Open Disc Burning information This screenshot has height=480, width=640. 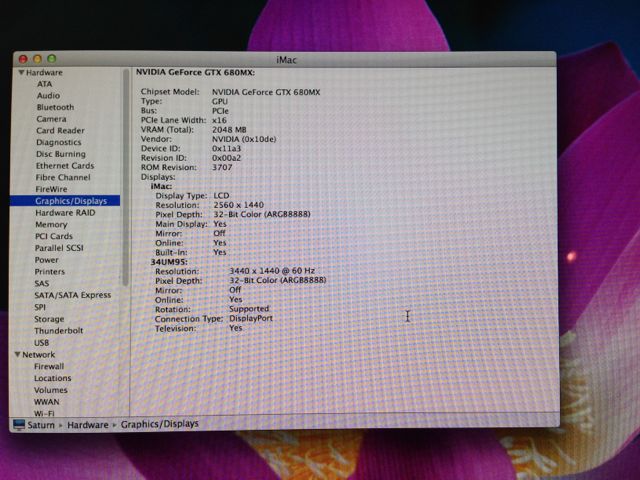(x=61, y=154)
